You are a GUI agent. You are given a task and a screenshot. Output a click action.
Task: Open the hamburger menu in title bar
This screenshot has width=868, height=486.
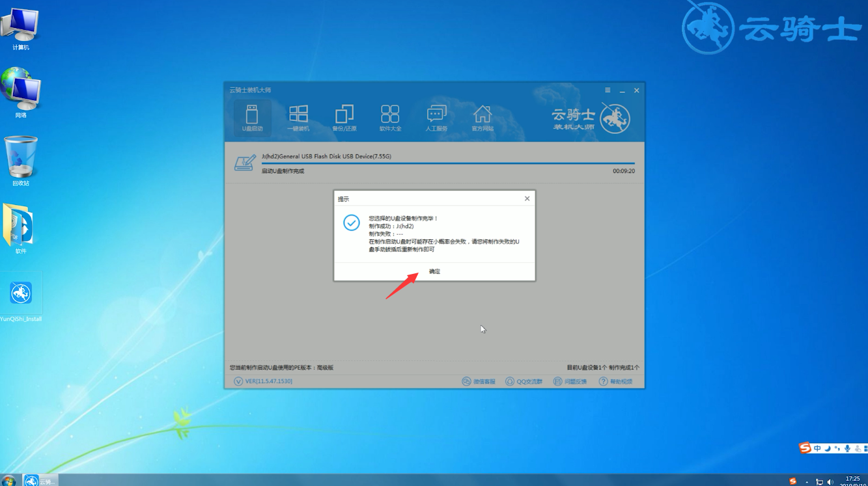(608, 90)
